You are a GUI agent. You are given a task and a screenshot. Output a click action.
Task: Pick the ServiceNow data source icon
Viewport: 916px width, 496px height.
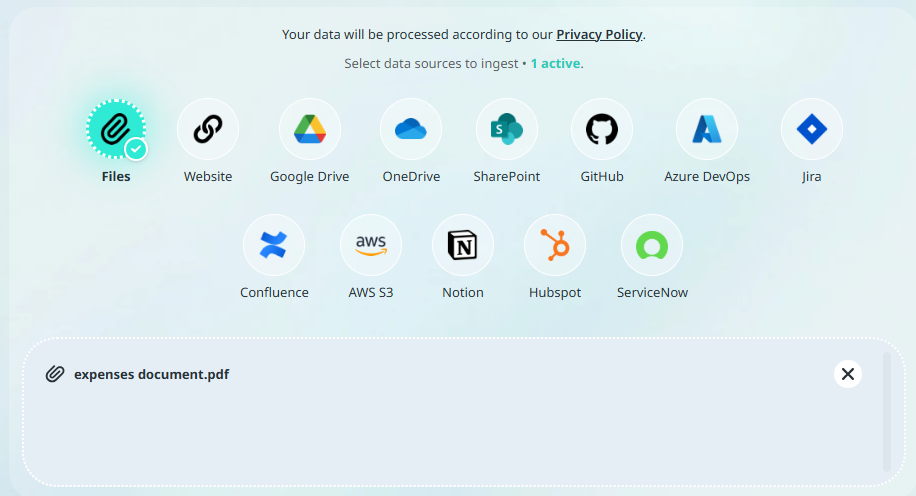point(652,245)
